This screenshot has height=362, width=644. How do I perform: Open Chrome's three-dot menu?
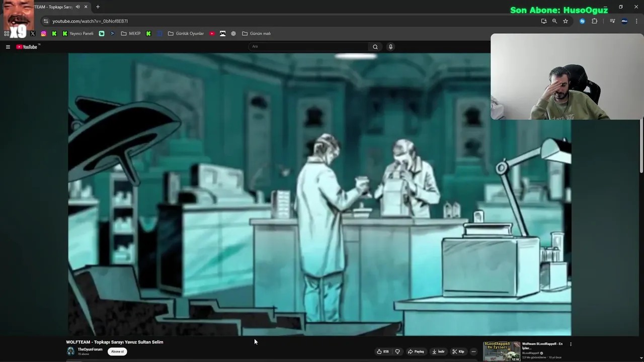pos(636,21)
